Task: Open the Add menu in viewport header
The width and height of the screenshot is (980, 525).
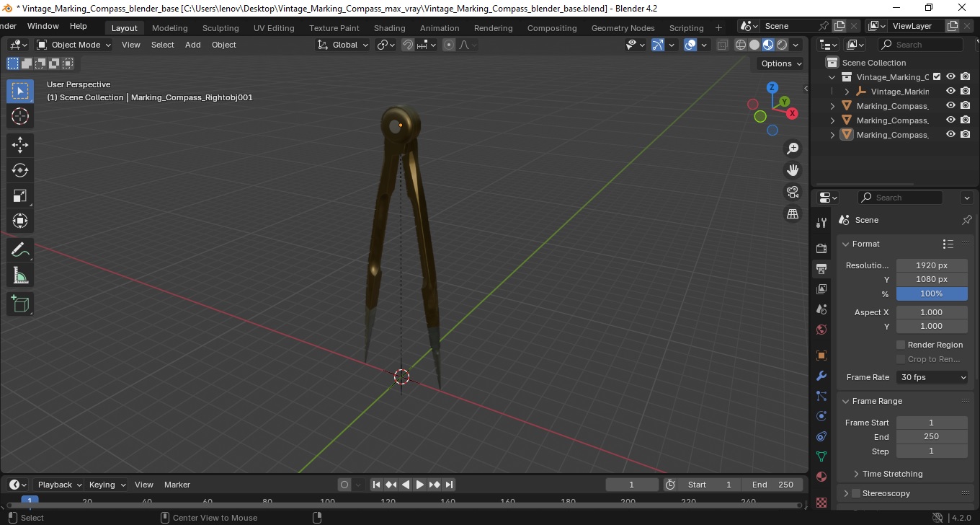Action: 193,45
